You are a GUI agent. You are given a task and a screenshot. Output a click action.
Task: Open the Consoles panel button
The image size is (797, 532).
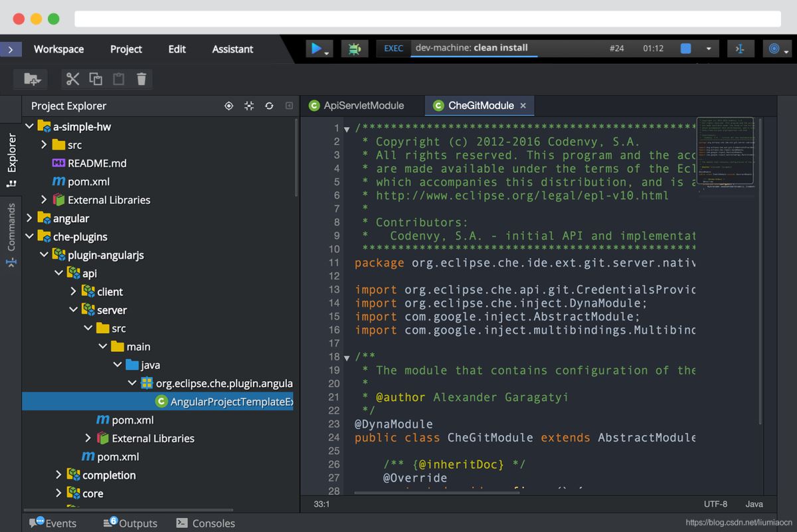point(205,523)
